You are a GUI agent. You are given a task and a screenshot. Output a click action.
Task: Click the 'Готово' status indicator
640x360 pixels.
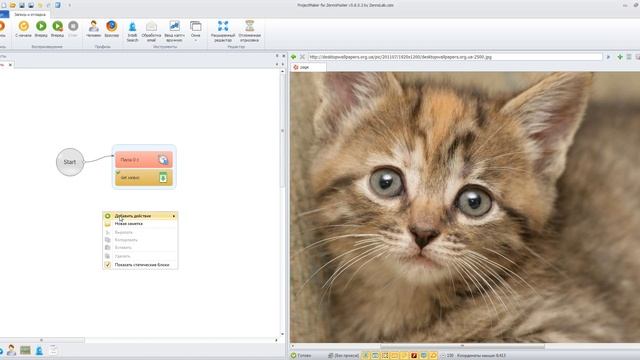[300, 356]
